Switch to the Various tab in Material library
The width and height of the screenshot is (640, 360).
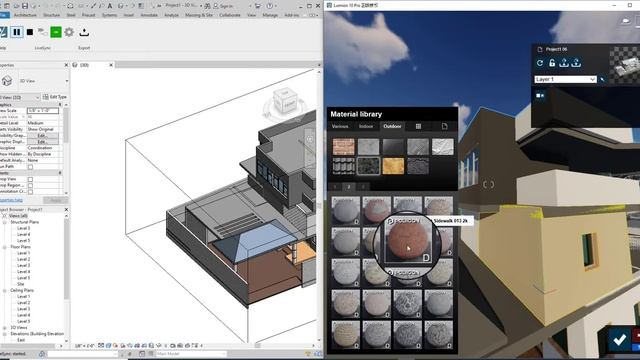[x=340, y=127]
